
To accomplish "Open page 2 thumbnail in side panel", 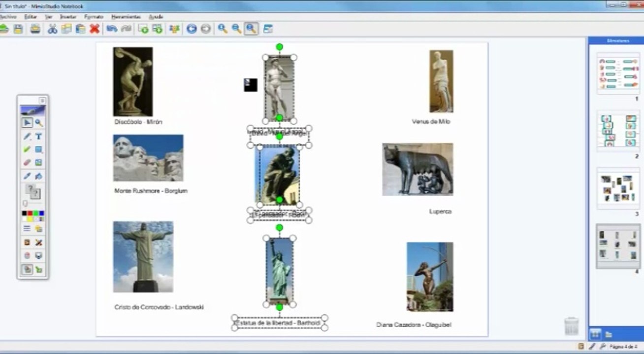I will pyautogui.click(x=618, y=131).
